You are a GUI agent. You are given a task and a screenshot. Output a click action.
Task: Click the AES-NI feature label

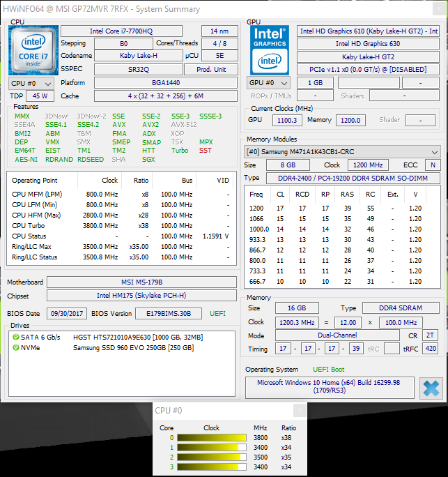pos(26,160)
